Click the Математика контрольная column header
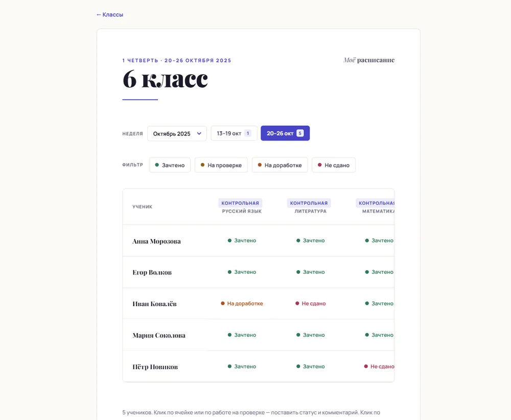 pos(375,207)
